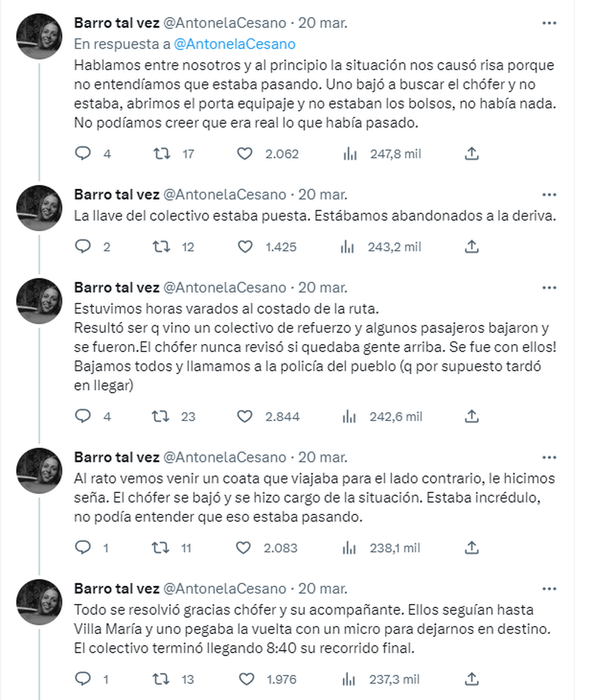The width and height of the screenshot is (594, 700).
Task: Retweet the tweet with 13 retweets
Action: (160, 679)
